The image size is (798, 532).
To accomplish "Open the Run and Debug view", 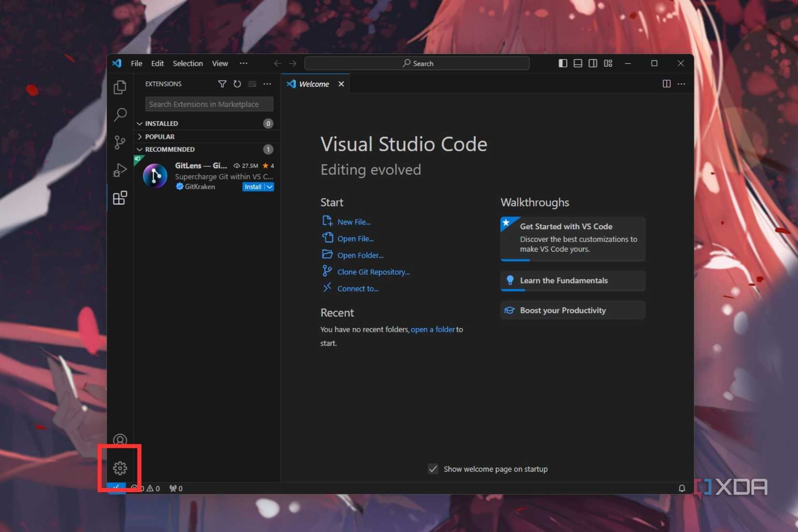I will [x=120, y=170].
